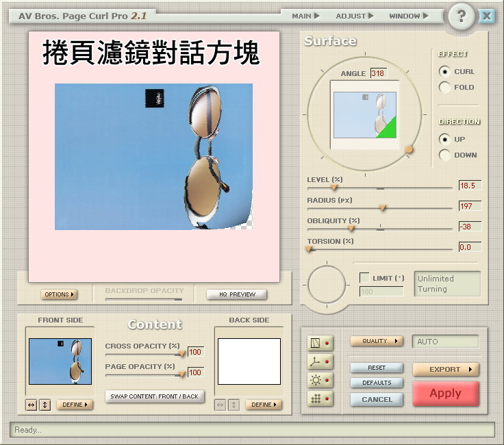Click the TORSION slider handle
This screenshot has width=504, height=445.
(309, 249)
